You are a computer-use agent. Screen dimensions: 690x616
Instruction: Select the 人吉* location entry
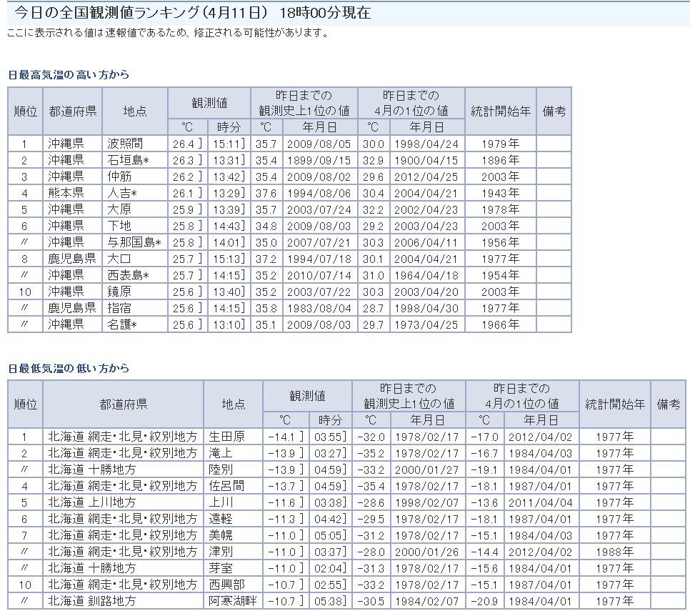point(124,193)
